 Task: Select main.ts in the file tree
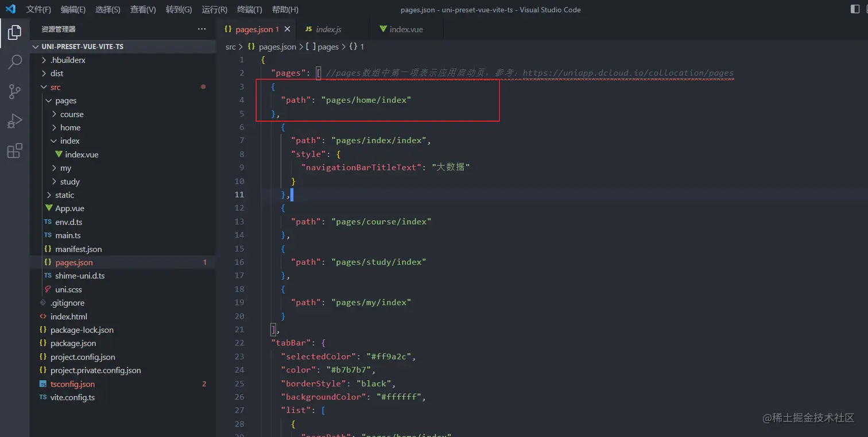(68, 235)
